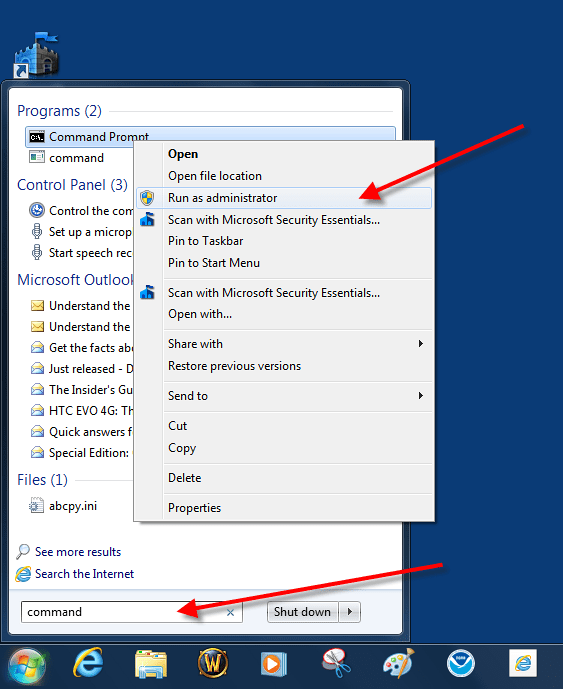Open the 'Just released' email result
The width and height of the screenshot is (563, 689).
tap(82, 369)
